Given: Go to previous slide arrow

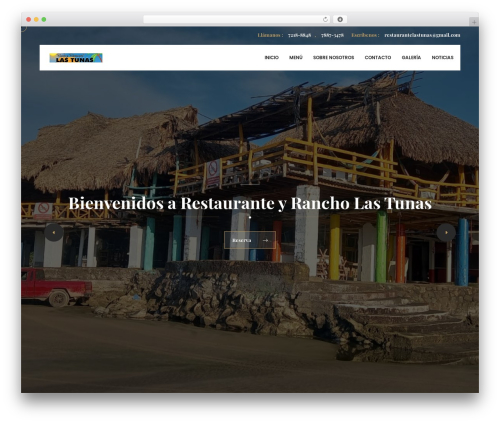Looking at the screenshot, I should (54, 232).
